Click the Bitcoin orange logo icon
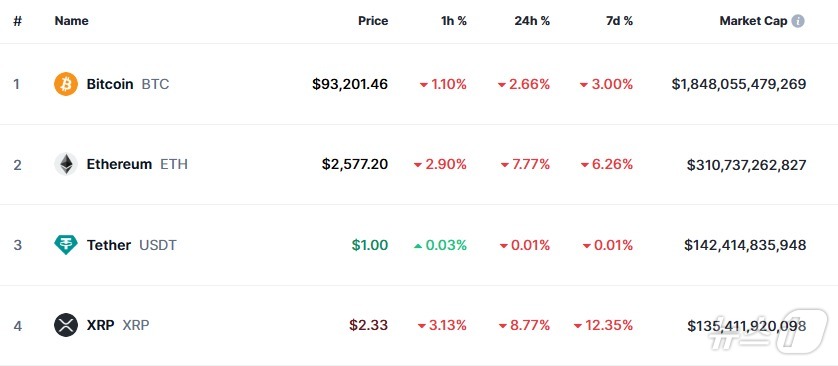Screen dimensions: 838x366 pos(66,84)
